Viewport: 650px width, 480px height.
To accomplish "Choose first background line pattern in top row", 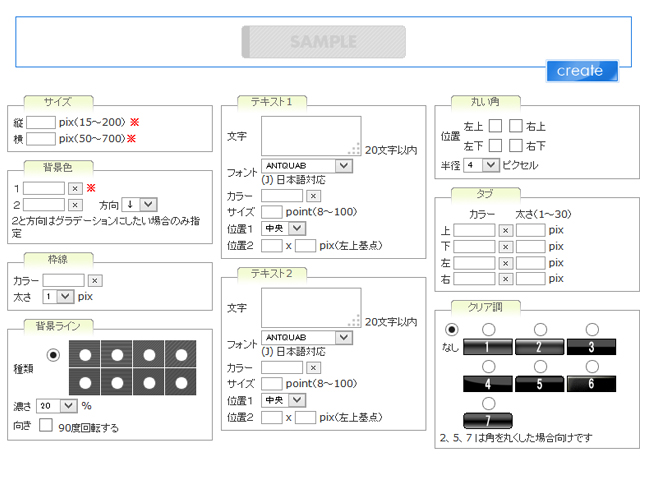I will [85, 355].
